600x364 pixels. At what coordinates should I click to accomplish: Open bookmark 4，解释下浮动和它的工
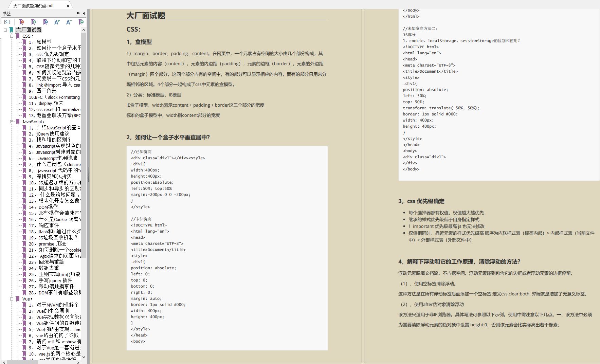coord(55,60)
